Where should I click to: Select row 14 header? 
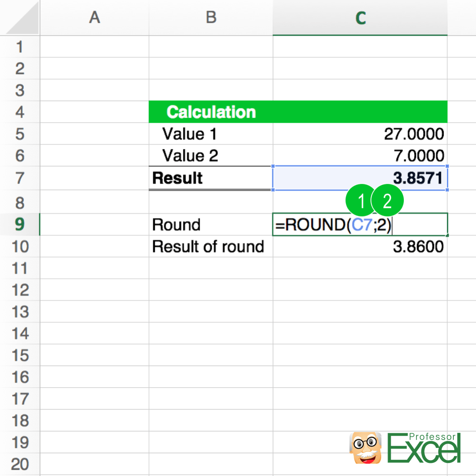point(20,333)
